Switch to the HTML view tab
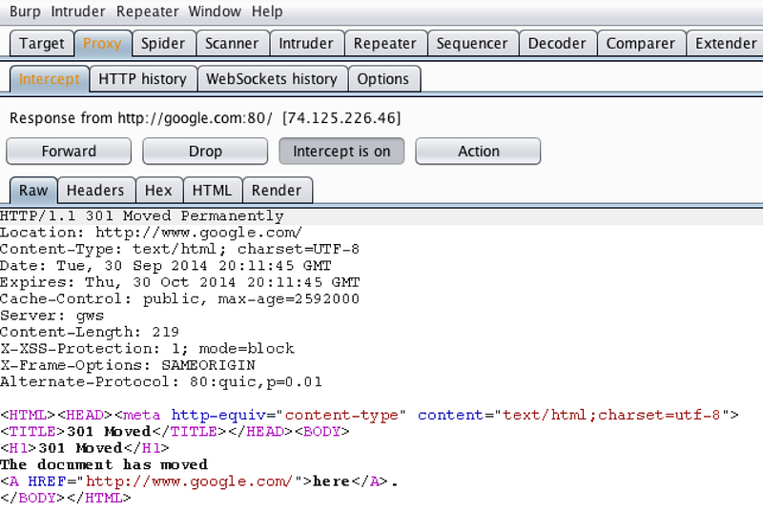 pos(212,190)
